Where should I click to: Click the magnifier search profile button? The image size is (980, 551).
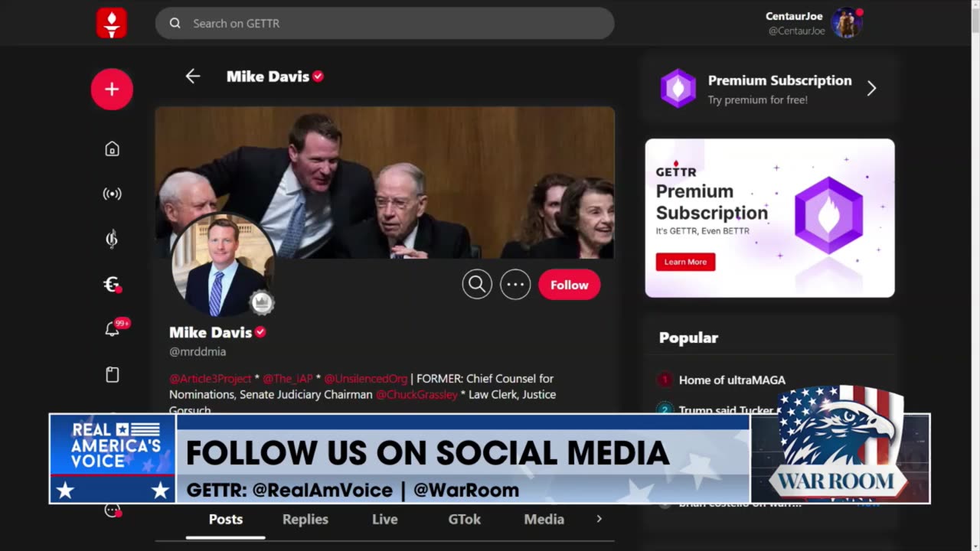pyautogui.click(x=477, y=285)
